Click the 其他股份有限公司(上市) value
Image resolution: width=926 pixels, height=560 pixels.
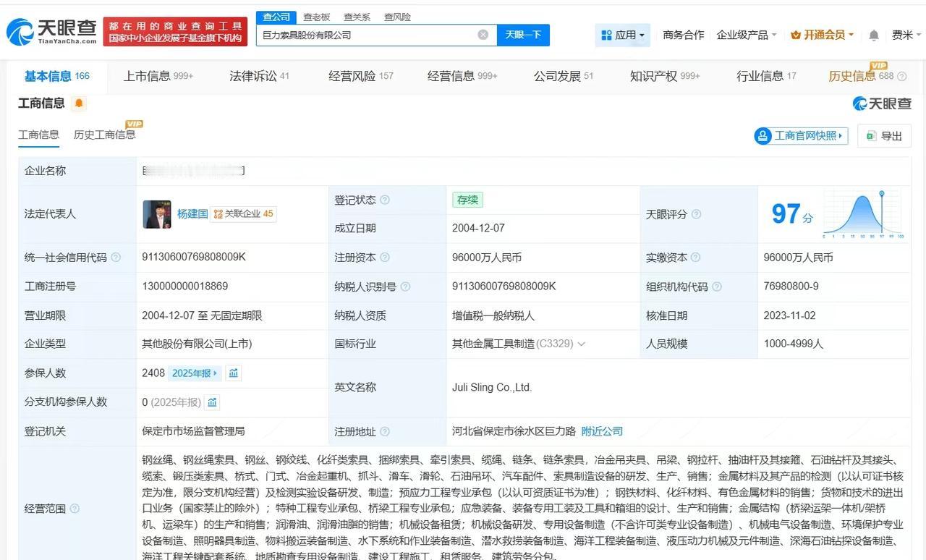pos(197,344)
